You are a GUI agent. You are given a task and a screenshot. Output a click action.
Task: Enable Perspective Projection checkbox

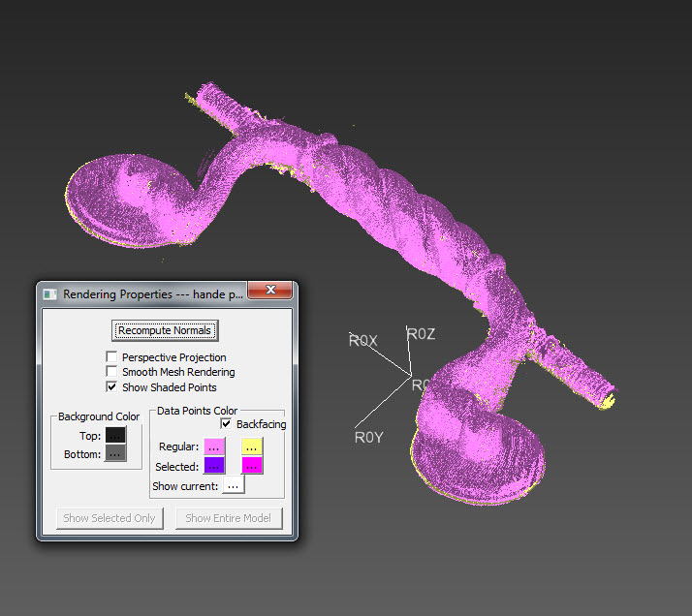(111, 356)
